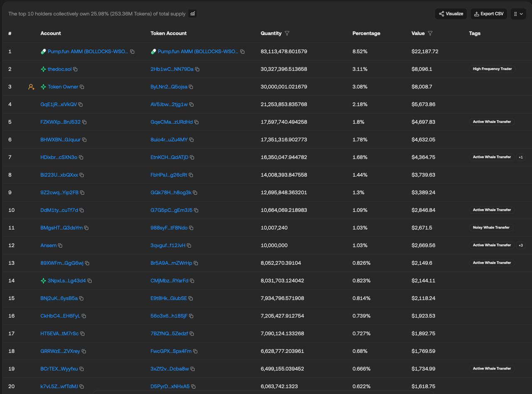Screen dimensions: 532x394
Task: Open token account CMjMbz...RYarFd
Action: pyautogui.click(x=169, y=281)
